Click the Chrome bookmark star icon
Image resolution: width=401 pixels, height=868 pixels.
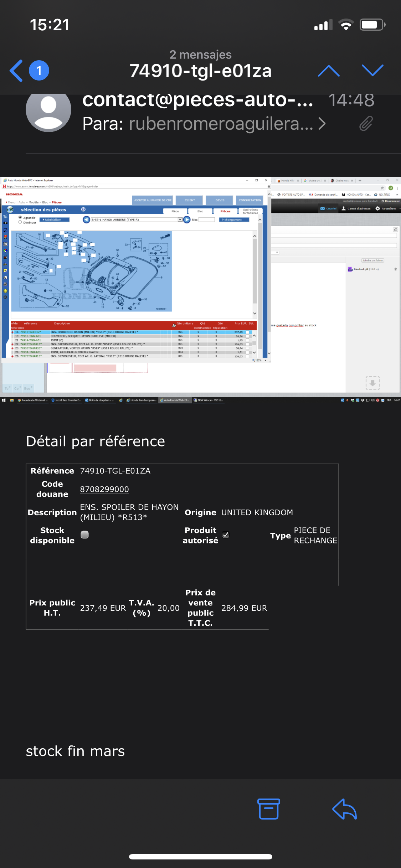point(382,188)
